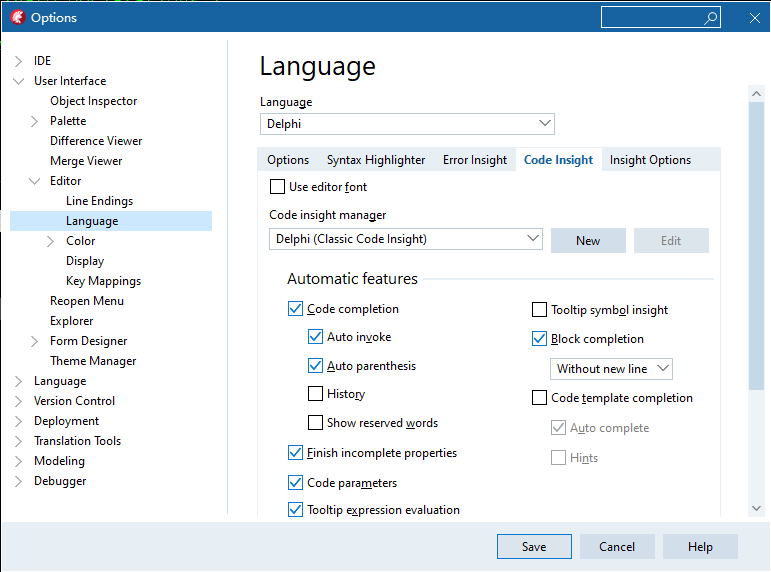Viewport: 771px width, 572px height.
Task: Enable the History checkbox
Action: coord(315,394)
